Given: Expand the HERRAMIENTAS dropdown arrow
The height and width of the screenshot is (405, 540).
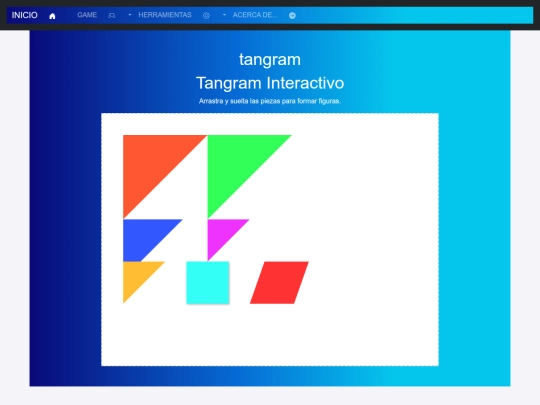Looking at the screenshot, I should coord(224,15).
